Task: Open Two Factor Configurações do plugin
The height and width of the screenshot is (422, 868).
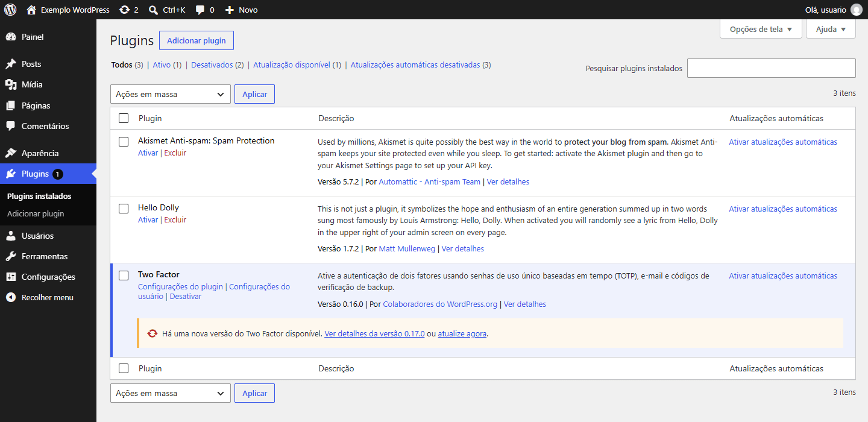Action: pyautogui.click(x=180, y=286)
